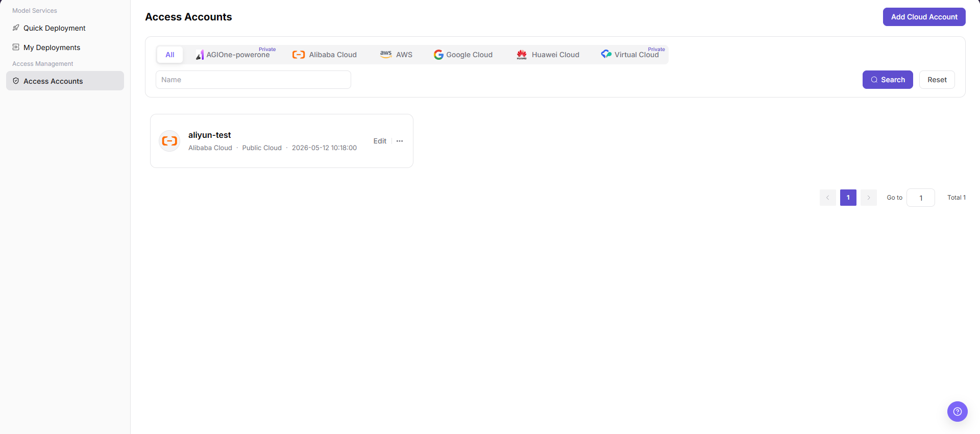Click the Quick Deployment rocket icon
This screenshot has width=980, height=434.
click(x=16, y=28)
